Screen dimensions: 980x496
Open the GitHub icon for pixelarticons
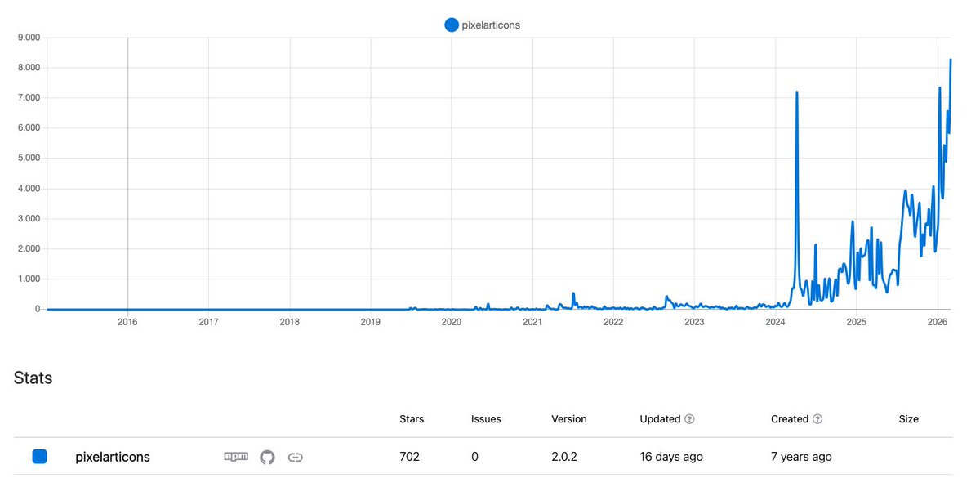coord(268,457)
